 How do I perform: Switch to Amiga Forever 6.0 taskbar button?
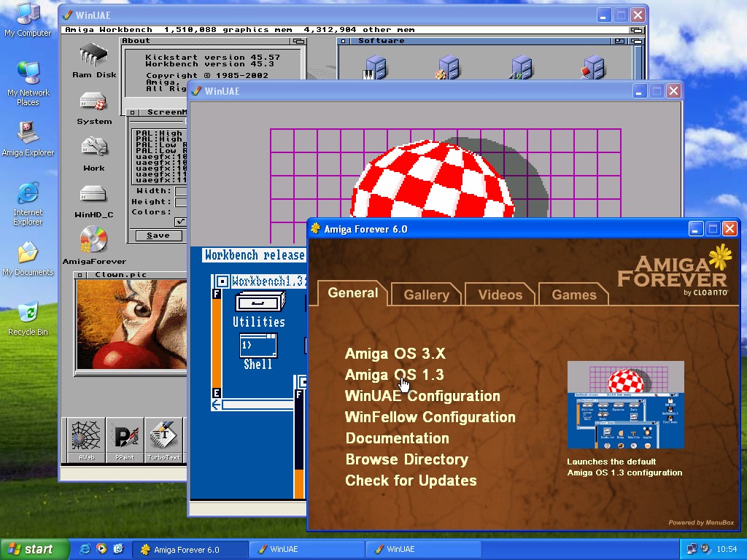pyautogui.click(x=190, y=550)
